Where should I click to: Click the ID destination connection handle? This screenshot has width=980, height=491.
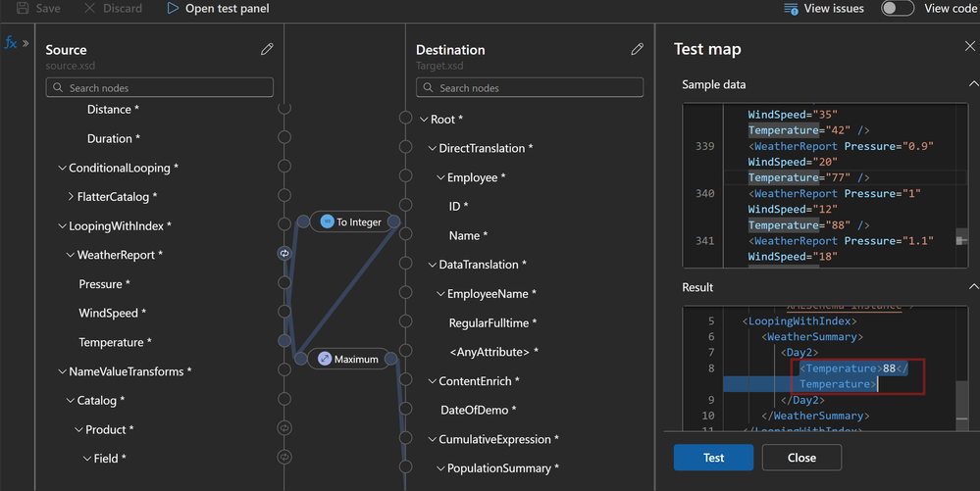405,205
